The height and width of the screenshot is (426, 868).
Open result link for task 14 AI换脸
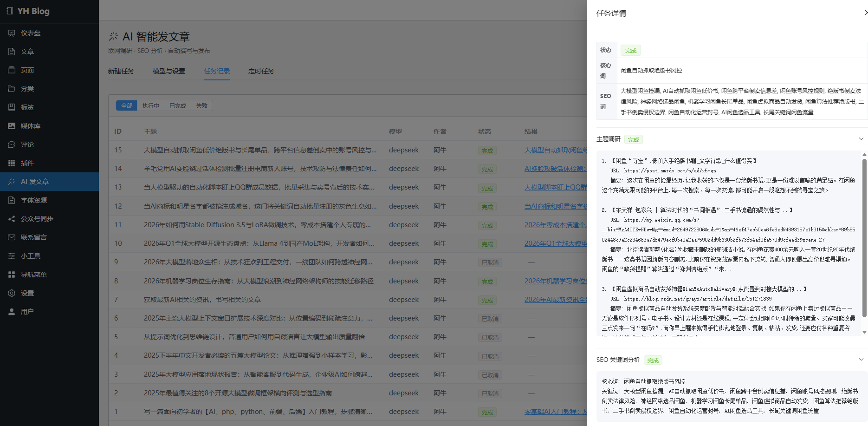point(556,169)
